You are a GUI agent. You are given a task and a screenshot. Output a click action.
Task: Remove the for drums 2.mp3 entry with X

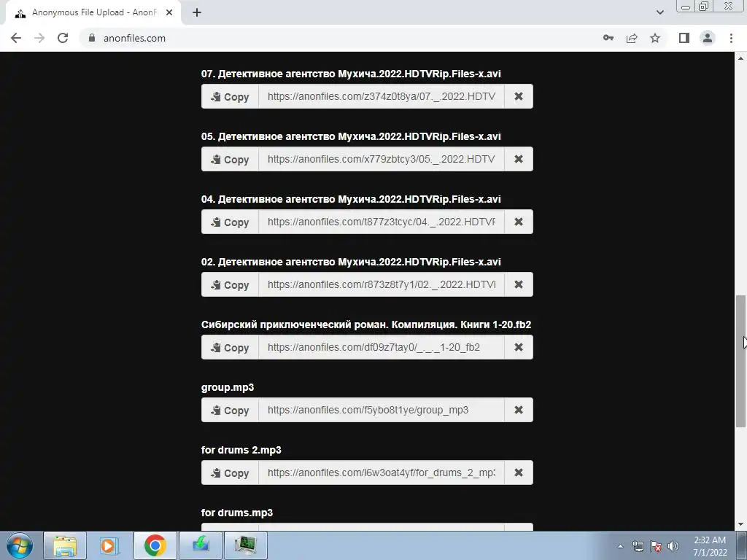(x=519, y=472)
